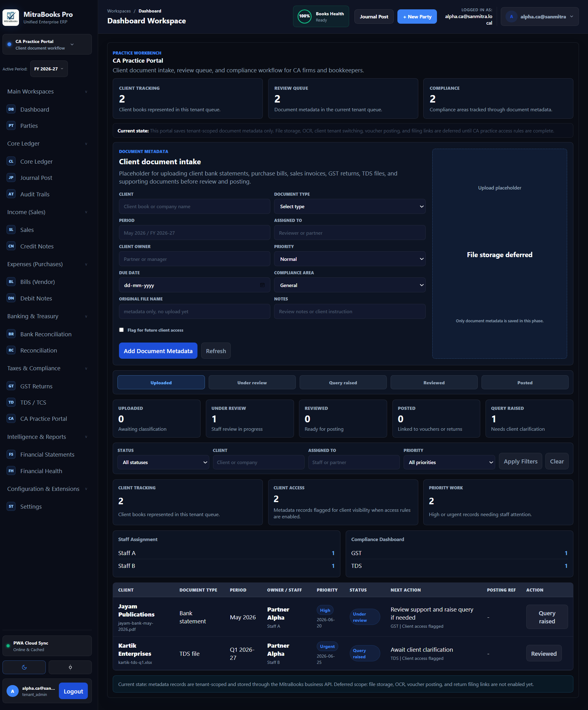This screenshot has height=710, width=588.
Task: Select the Uploaded status tab
Action: (x=161, y=382)
